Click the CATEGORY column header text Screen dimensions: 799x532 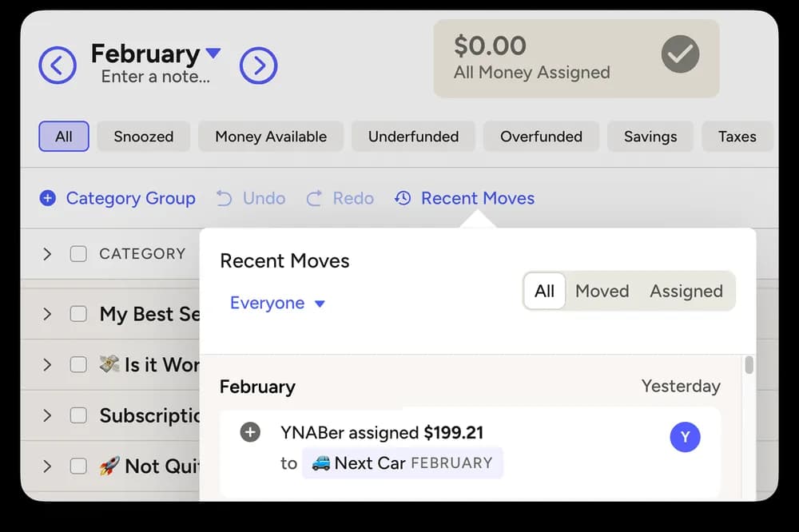coord(142,254)
